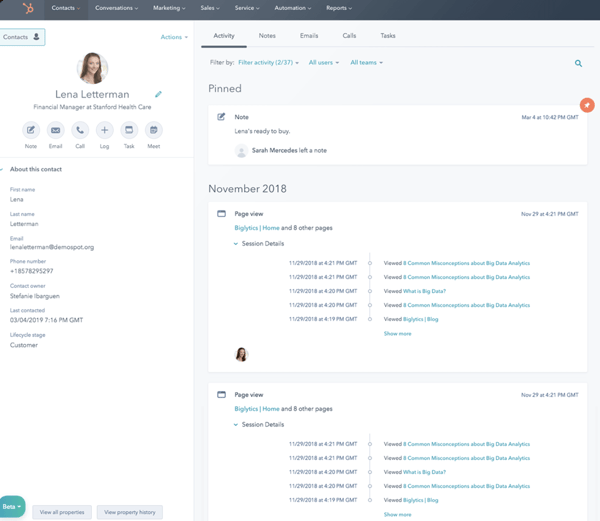The width and height of the screenshot is (600, 521).
Task: Collapse the About this contact section
Action: click(x=3, y=169)
